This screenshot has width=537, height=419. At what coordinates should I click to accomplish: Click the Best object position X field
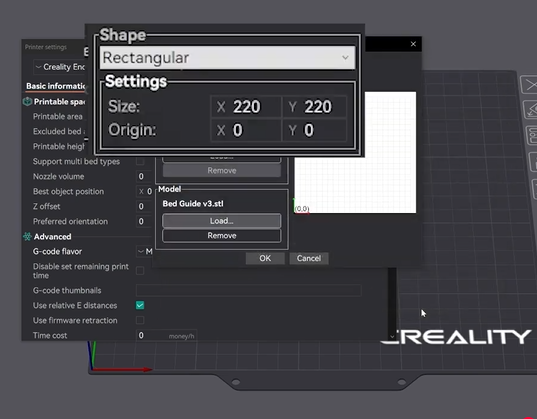click(144, 192)
